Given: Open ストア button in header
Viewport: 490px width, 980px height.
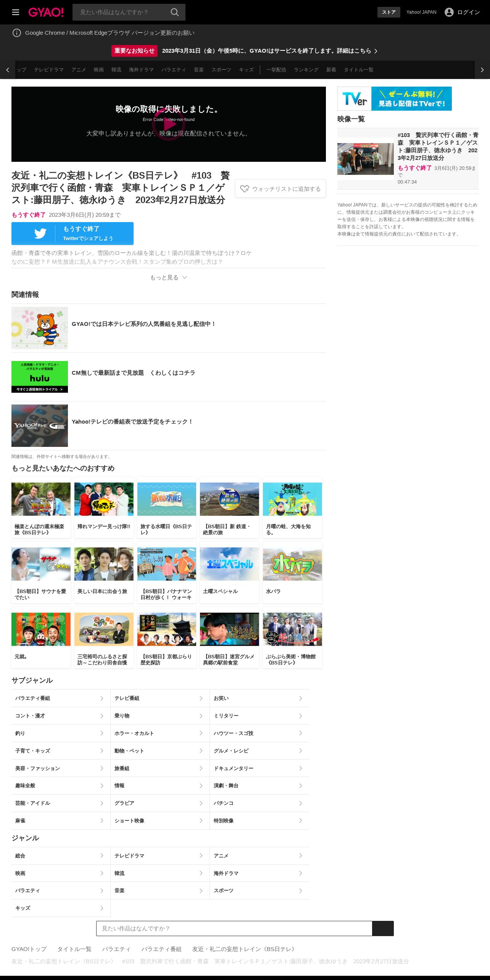Looking at the screenshot, I should [389, 12].
